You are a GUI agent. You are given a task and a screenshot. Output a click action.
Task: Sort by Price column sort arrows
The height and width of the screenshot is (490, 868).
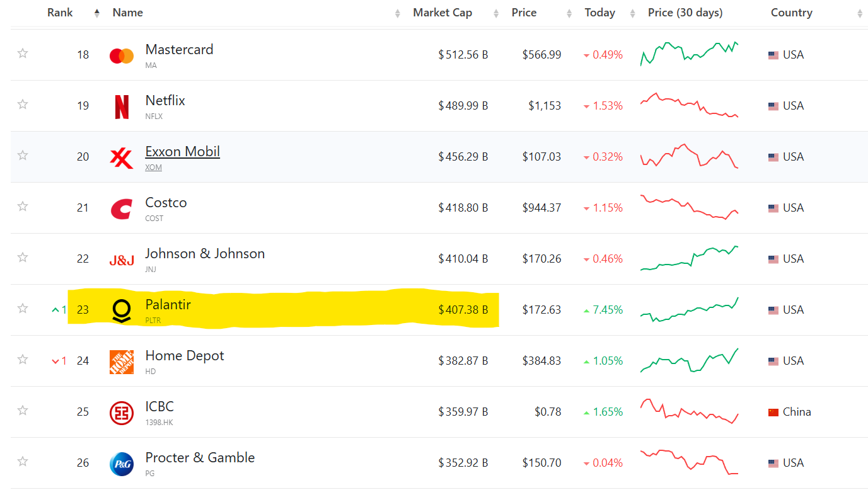point(569,13)
